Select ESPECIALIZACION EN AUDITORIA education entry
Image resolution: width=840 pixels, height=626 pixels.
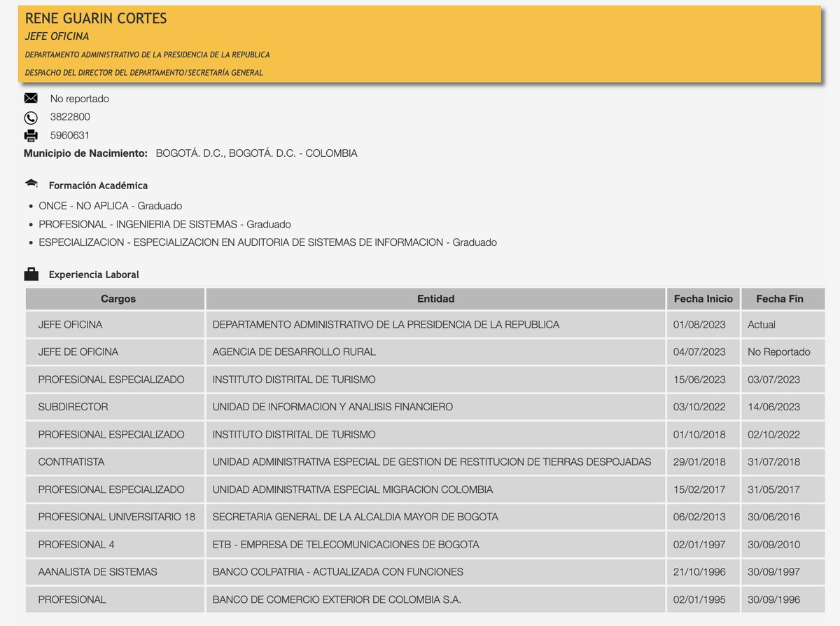click(x=268, y=242)
